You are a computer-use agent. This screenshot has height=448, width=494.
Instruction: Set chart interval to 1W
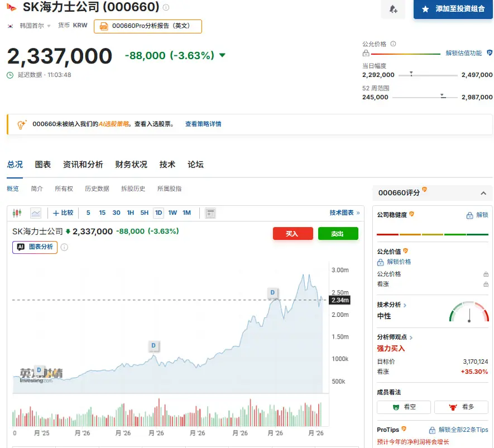(x=172, y=213)
